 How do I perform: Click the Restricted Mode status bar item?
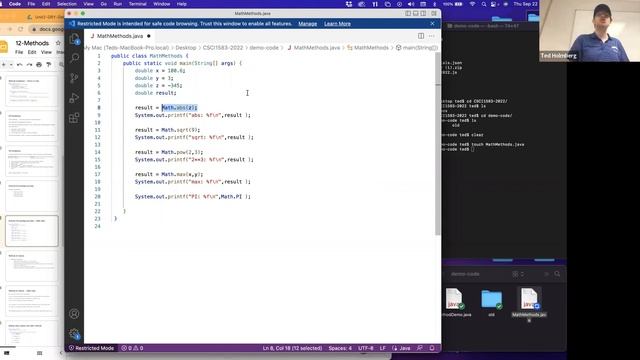coord(91,348)
